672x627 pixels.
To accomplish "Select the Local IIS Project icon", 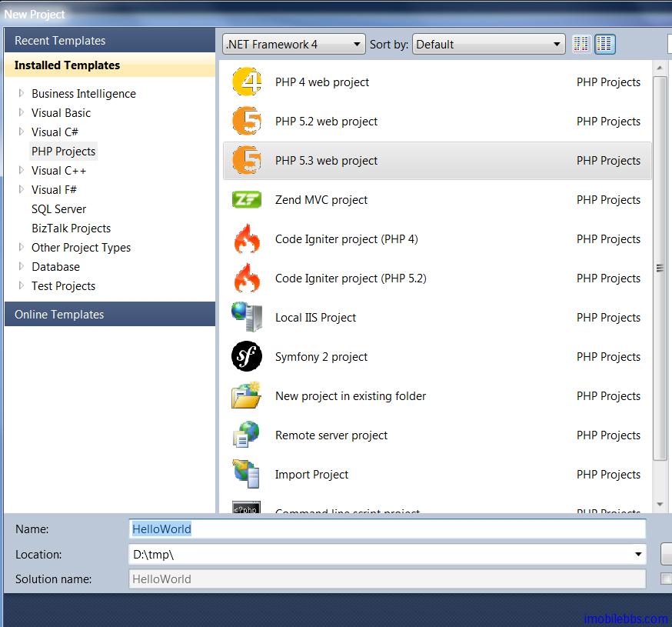I will tap(247, 318).
